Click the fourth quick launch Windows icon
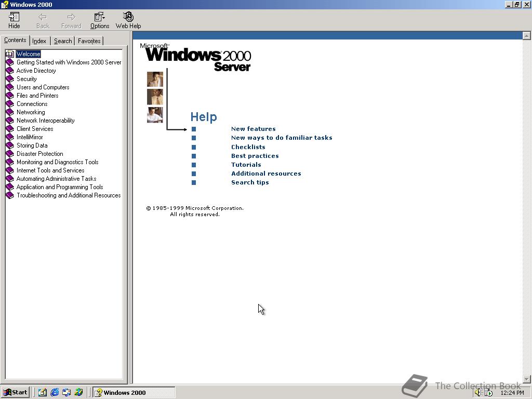 (79, 392)
